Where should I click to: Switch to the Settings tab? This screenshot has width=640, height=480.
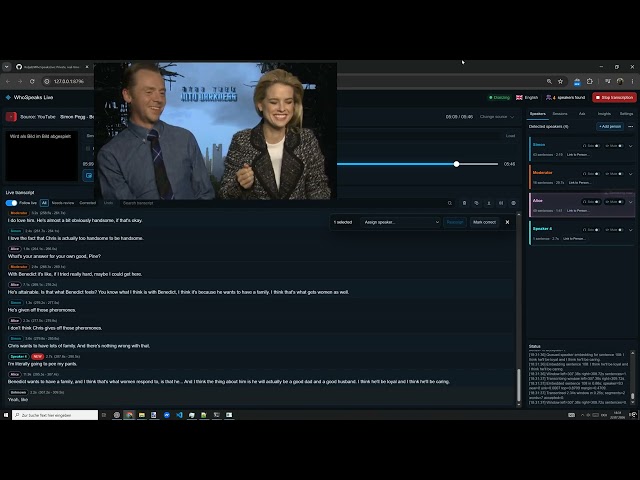point(626,114)
